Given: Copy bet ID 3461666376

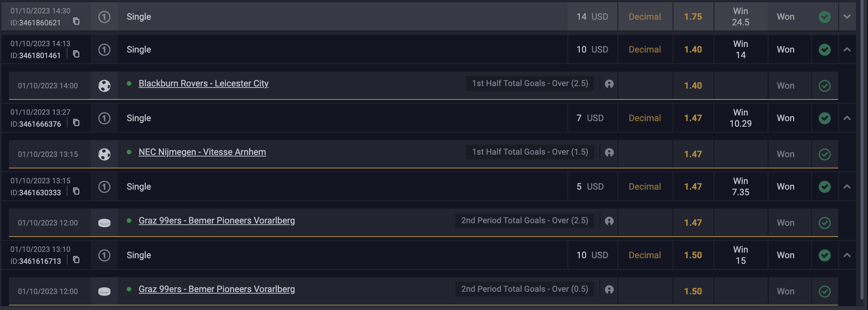Looking at the screenshot, I should pos(76,123).
